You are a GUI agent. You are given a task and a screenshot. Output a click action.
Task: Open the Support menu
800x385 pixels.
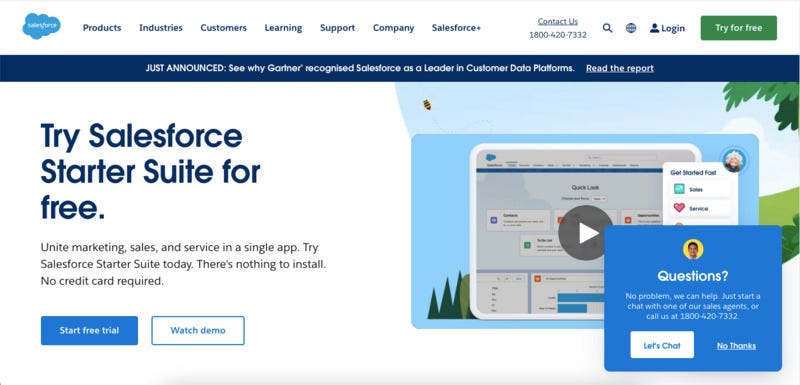(x=337, y=28)
